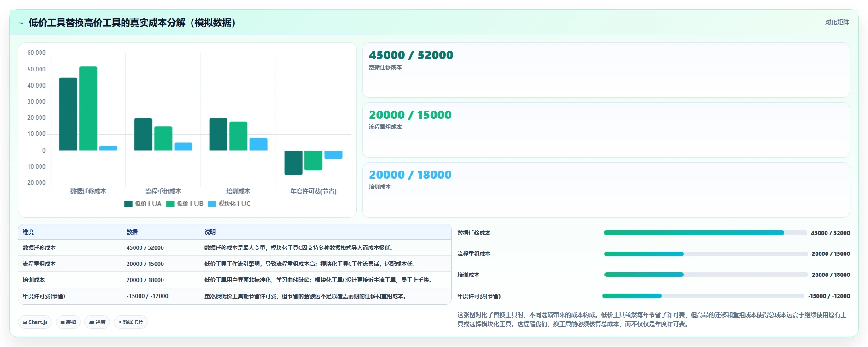
Task: Click table cell value 20000 / 15000
Action: (145, 264)
